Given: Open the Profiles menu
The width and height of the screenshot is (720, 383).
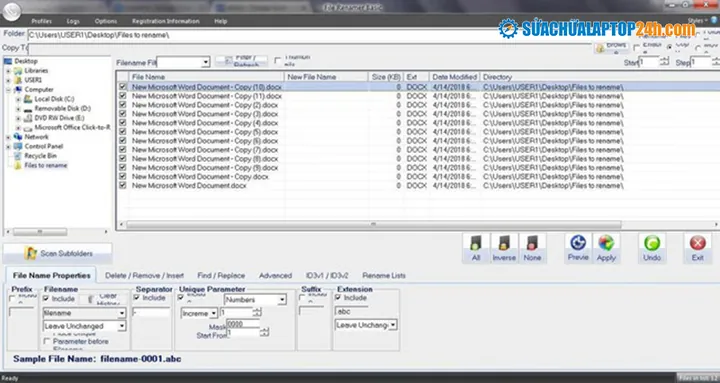Looking at the screenshot, I should pyautogui.click(x=41, y=21).
